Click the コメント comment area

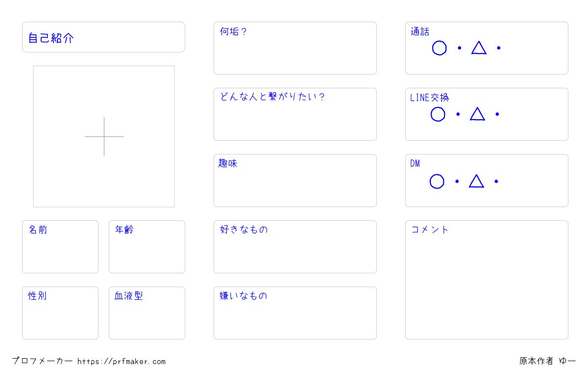point(487,280)
